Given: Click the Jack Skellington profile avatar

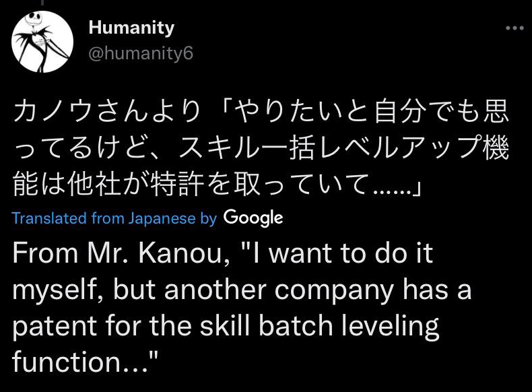Looking at the screenshot, I should [x=42, y=42].
